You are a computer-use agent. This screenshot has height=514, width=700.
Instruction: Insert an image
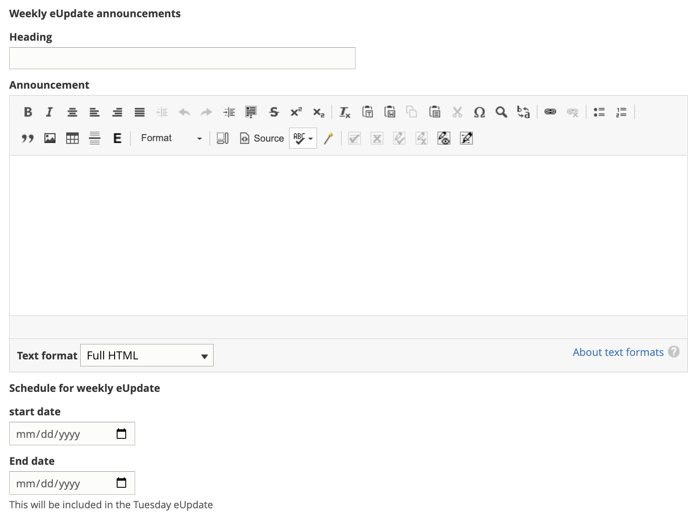pos(50,138)
